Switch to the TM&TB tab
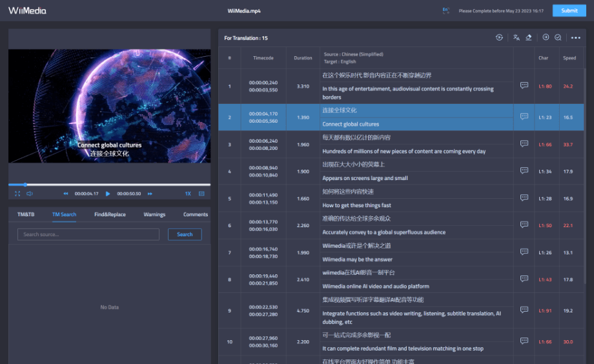This screenshot has width=594, height=364. 26,214
